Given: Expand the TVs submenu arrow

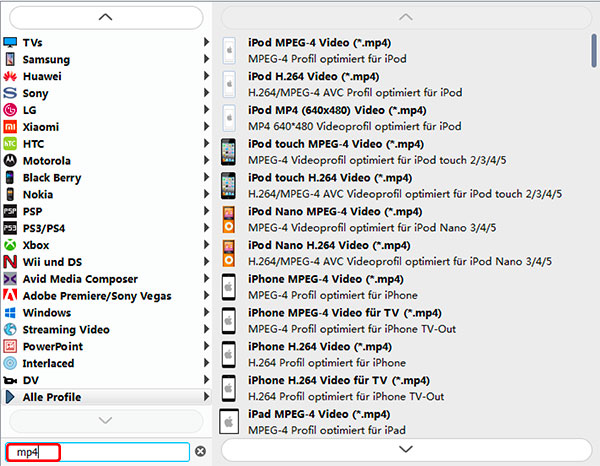Looking at the screenshot, I should [206, 42].
